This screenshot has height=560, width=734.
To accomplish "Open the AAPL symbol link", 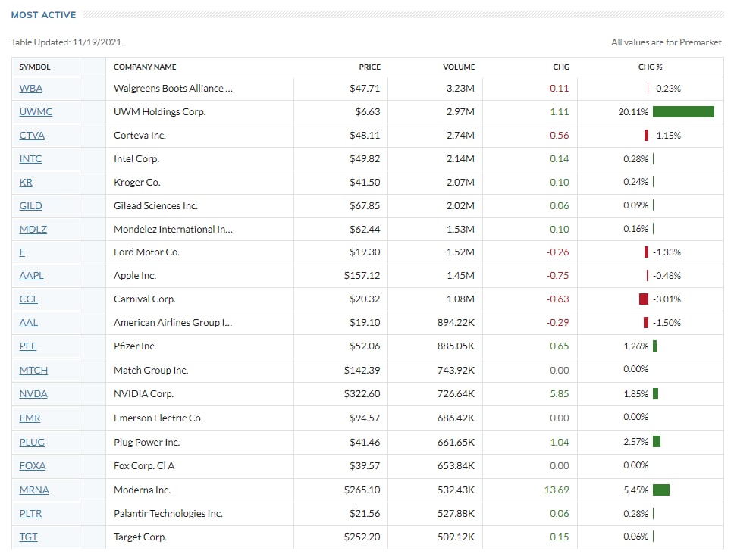I will [31, 276].
